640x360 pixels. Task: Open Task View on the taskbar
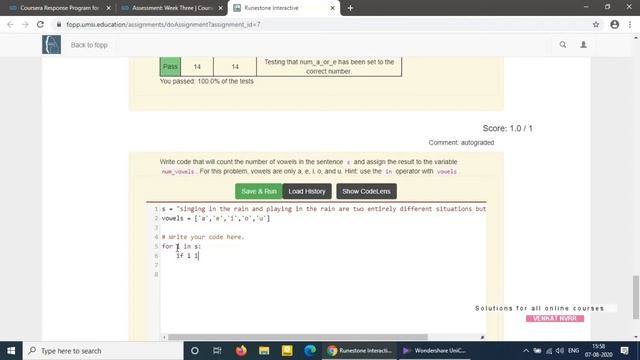(x=217, y=351)
